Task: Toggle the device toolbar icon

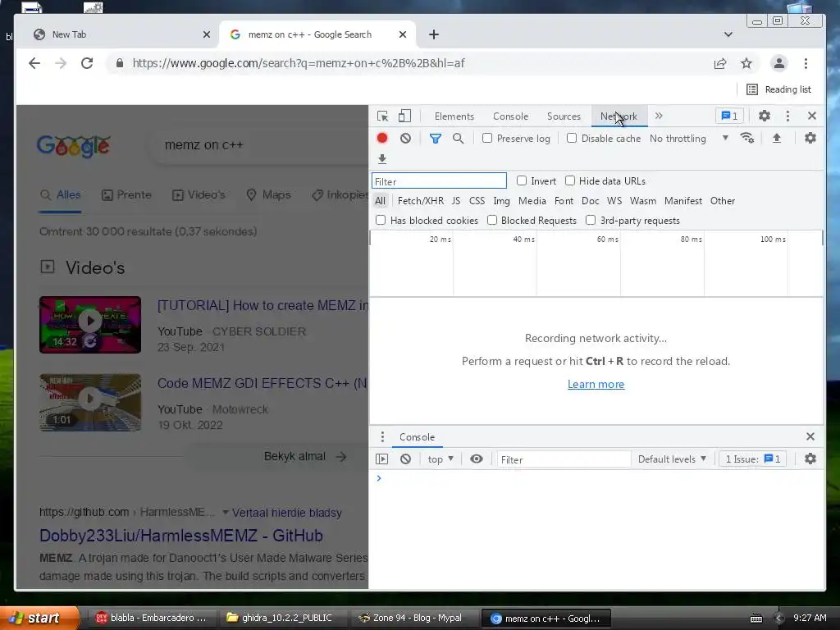Action: (404, 116)
